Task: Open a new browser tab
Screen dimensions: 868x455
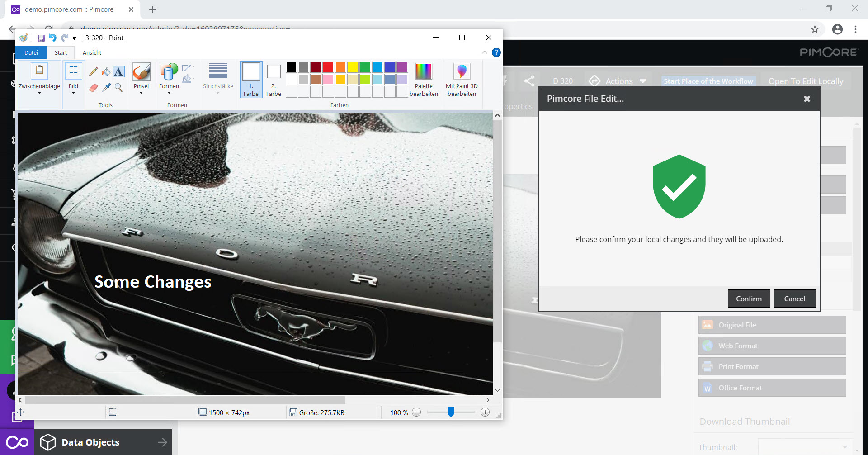Action: coord(152,9)
